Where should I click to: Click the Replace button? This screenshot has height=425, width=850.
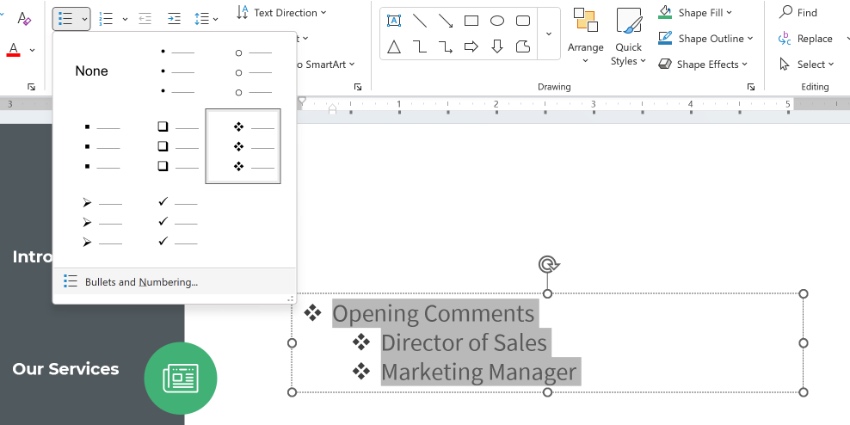(x=806, y=38)
